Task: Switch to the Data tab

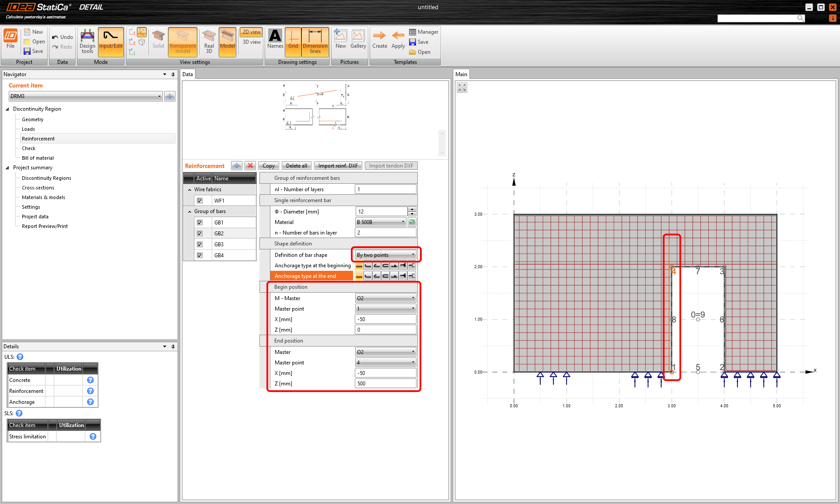Action: coord(188,74)
